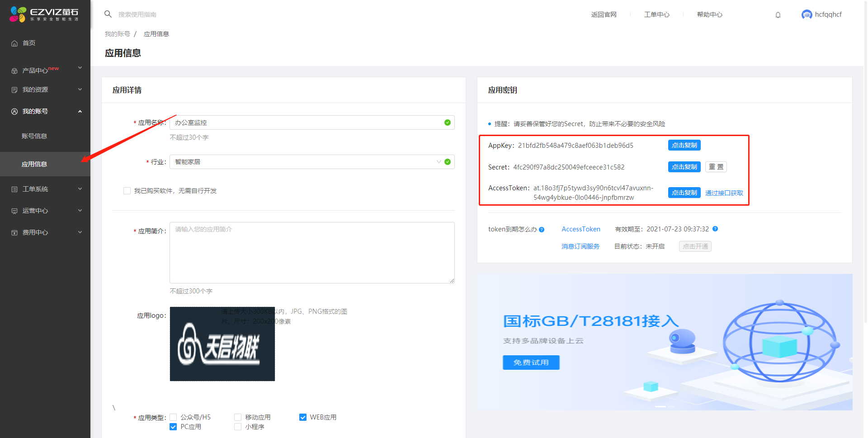Check the 我已购买软件,无需自行开发 checkbox
The width and height of the screenshot is (868, 438).
pos(127,191)
